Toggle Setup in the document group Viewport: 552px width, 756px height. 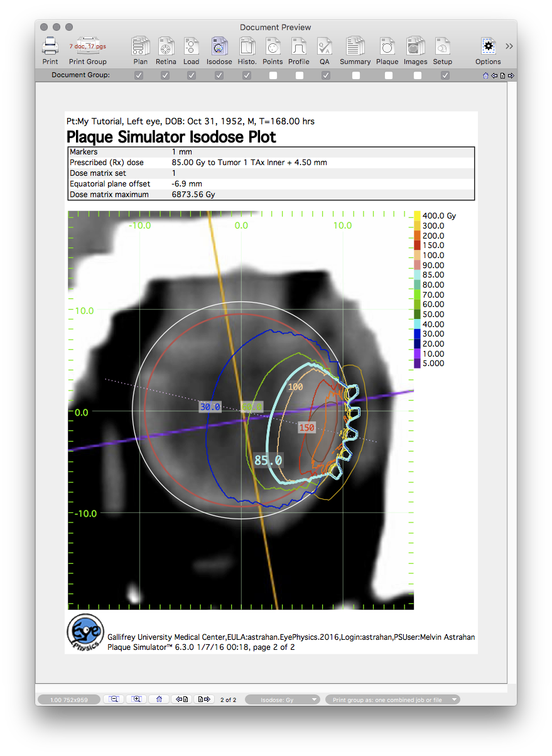tap(445, 75)
